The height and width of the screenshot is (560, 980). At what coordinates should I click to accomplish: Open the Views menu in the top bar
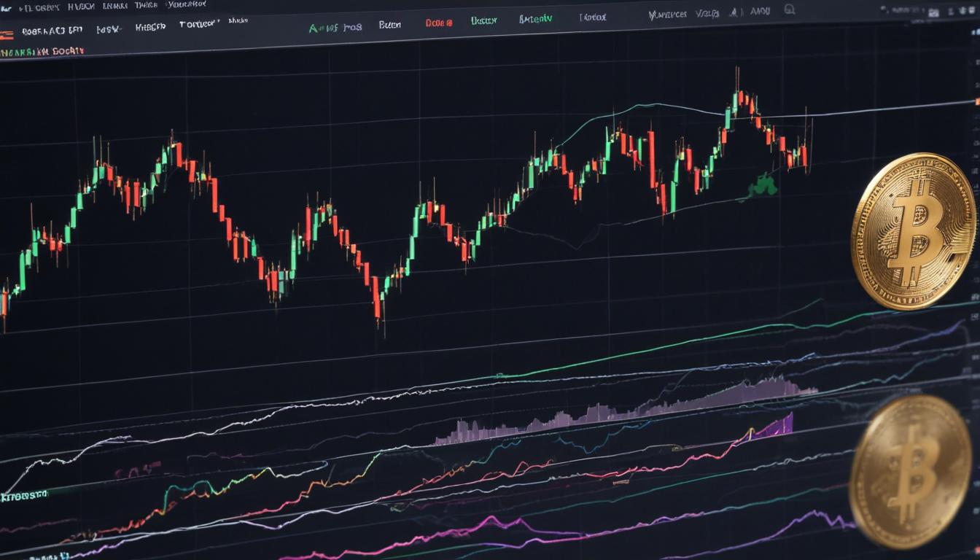pyautogui.click(x=707, y=13)
